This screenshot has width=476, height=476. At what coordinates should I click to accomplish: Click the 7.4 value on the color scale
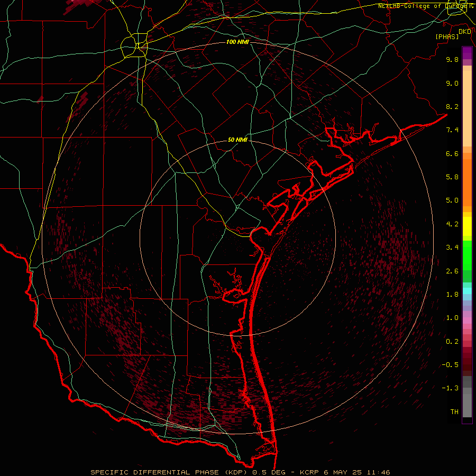point(452,130)
